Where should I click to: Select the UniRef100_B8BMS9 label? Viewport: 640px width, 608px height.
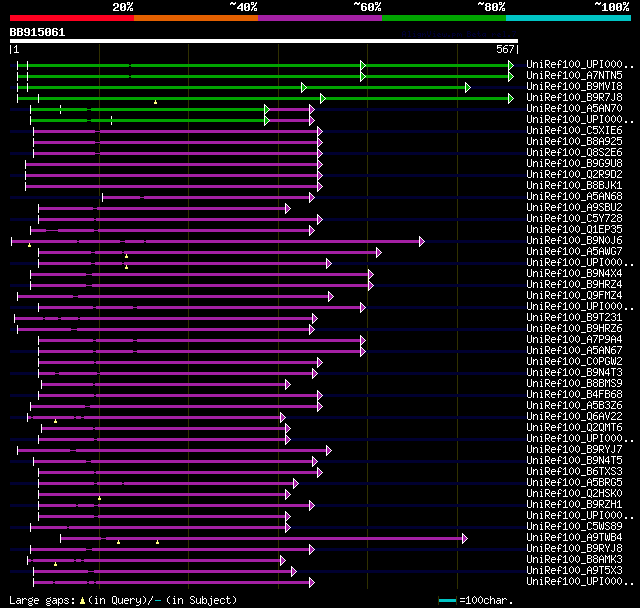[x=574, y=384]
